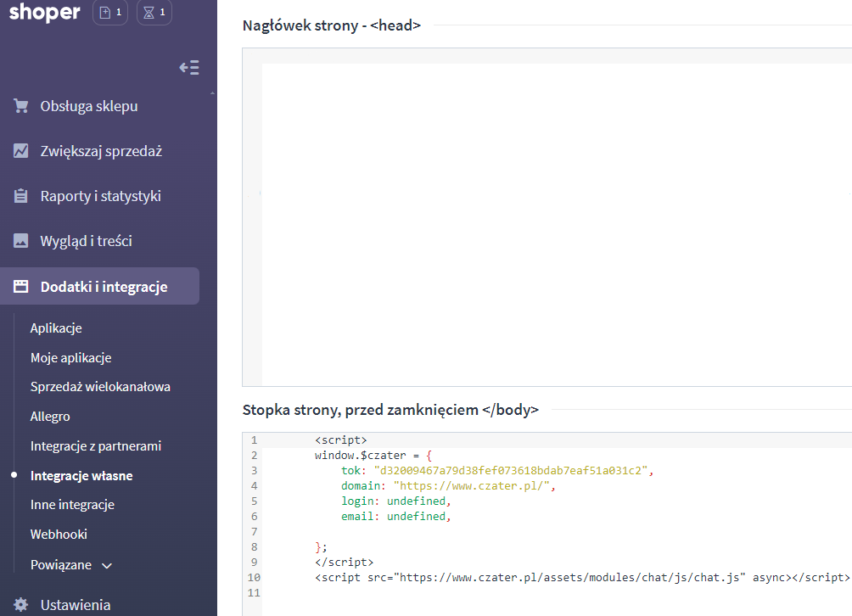Open Sprzedaż wielokanałowa submenu item
The image size is (852, 616).
pyautogui.click(x=100, y=387)
